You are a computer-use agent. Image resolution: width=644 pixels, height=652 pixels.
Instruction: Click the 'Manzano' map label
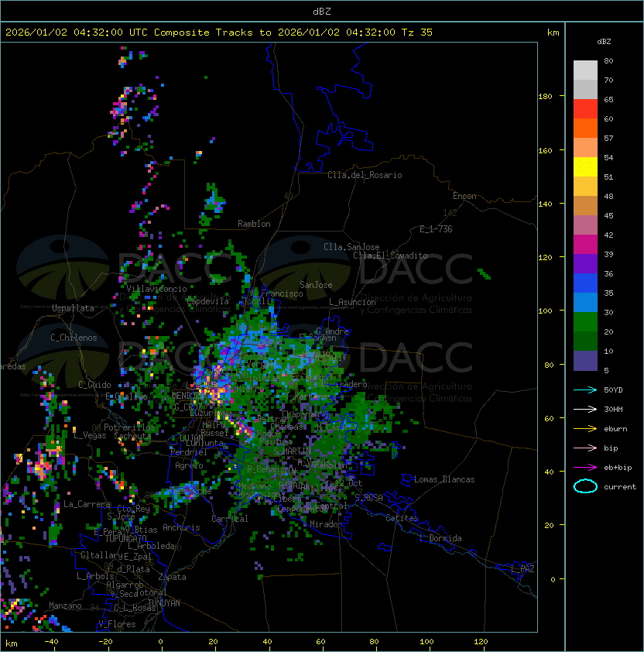tap(65, 606)
